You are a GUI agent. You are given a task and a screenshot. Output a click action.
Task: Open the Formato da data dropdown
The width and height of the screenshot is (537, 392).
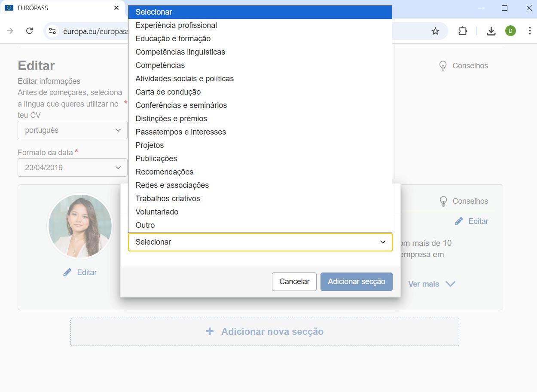tap(72, 167)
